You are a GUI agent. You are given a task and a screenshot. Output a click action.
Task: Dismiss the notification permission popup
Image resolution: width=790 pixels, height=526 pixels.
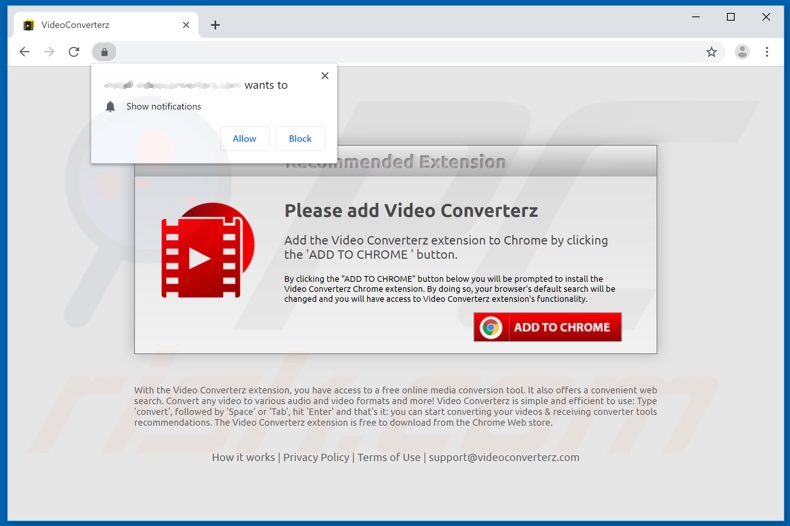[x=325, y=76]
